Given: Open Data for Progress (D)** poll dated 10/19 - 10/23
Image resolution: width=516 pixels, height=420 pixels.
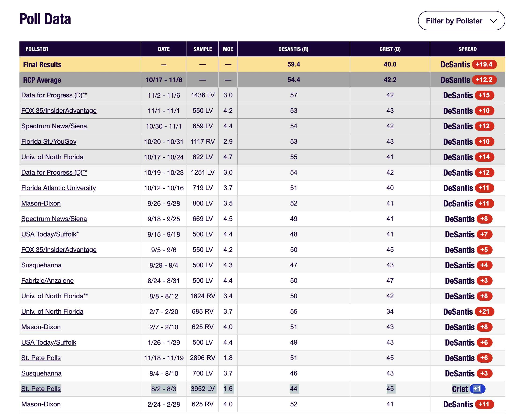Looking at the screenshot, I should (x=54, y=173).
